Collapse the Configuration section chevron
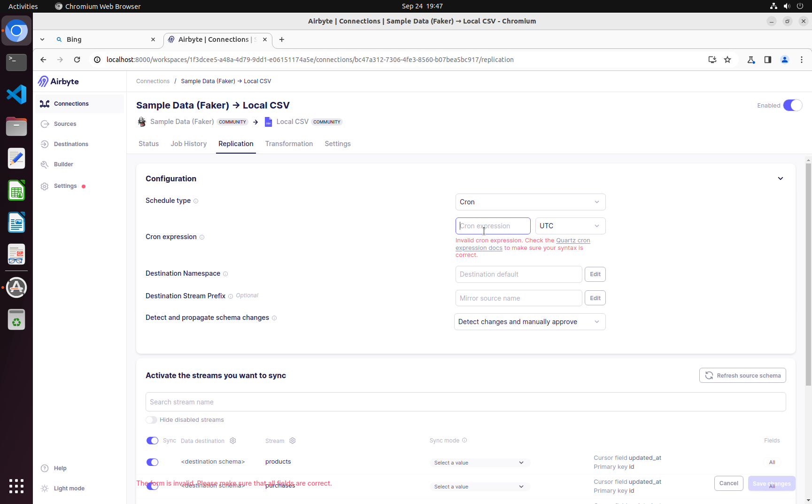Image resolution: width=812 pixels, height=504 pixels. [780, 178]
